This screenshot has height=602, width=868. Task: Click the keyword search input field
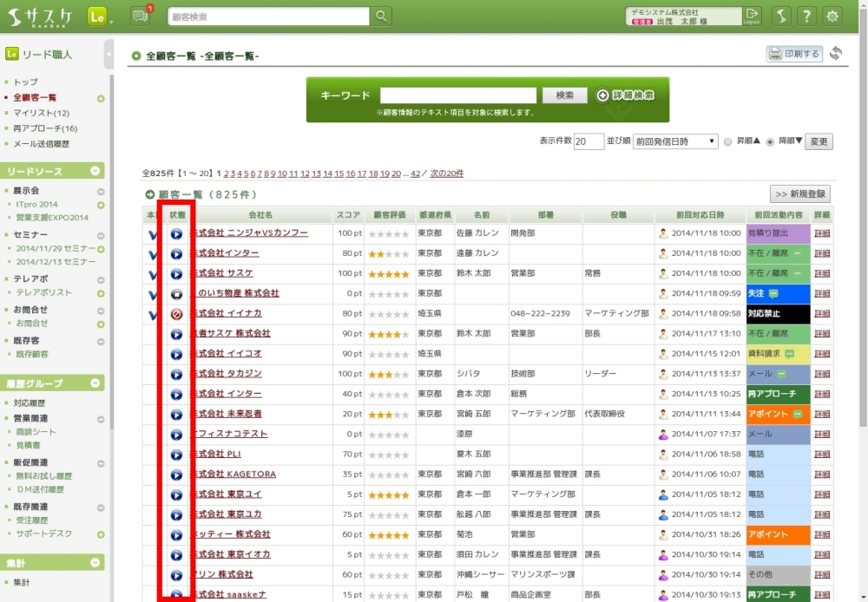(457, 95)
